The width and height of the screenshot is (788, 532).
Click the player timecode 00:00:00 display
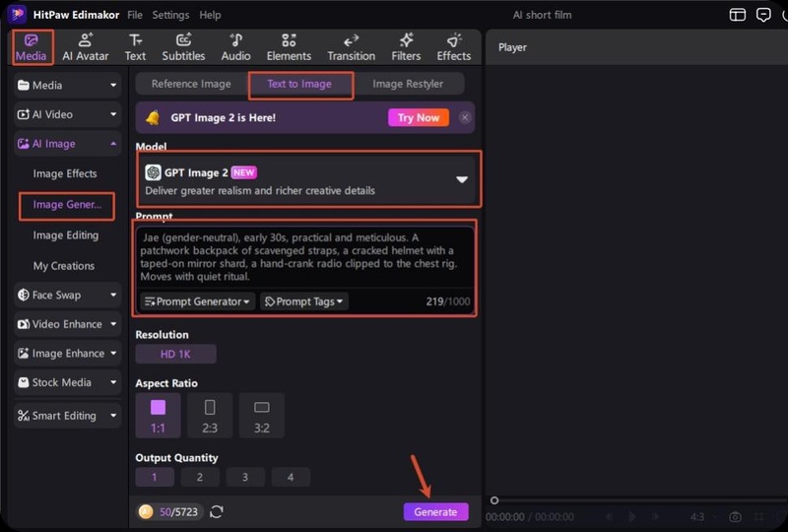pos(505,517)
